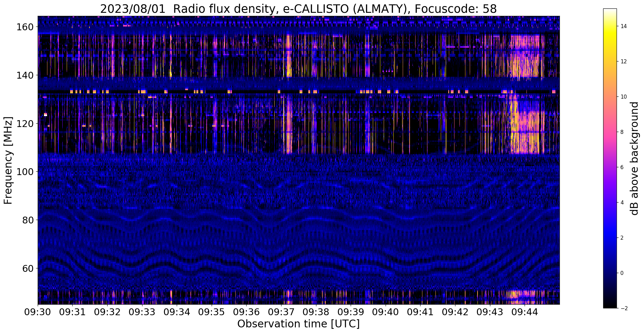644x333 pixels.
Task: Click the colorbar tick label 12
Action: [623, 61]
